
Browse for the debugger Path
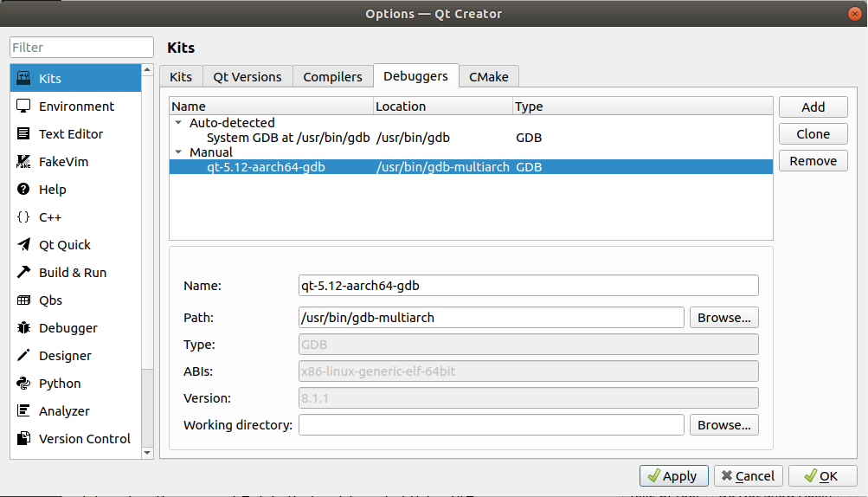[x=724, y=318]
